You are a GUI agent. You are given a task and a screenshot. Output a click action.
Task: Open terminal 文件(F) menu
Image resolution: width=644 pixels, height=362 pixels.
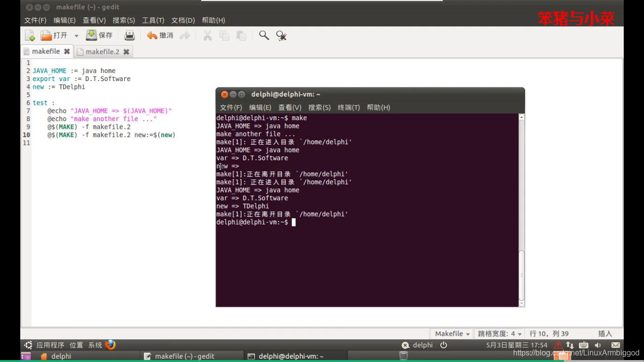pyautogui.click(x=231, y=108)
